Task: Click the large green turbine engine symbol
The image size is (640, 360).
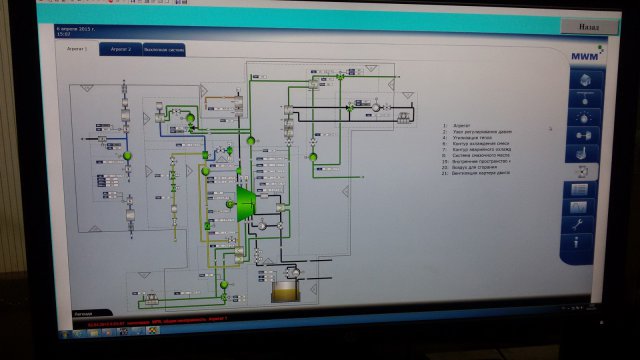Action: click(x=247, y=203)
